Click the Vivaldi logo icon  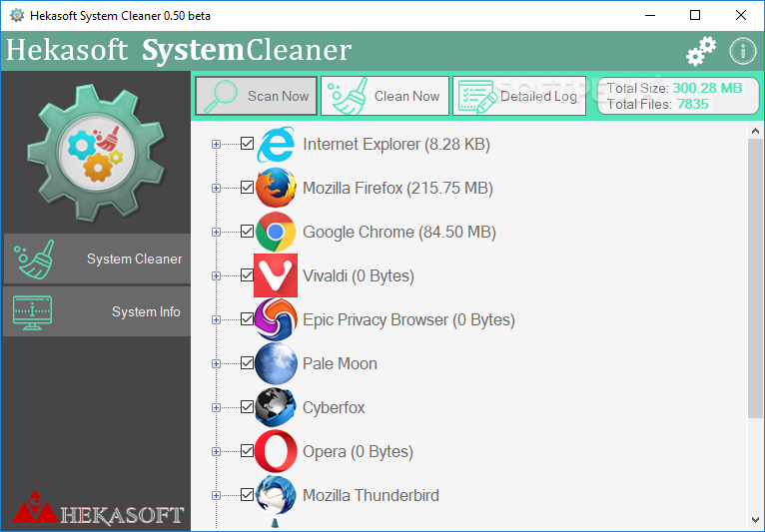click(276, 275)
